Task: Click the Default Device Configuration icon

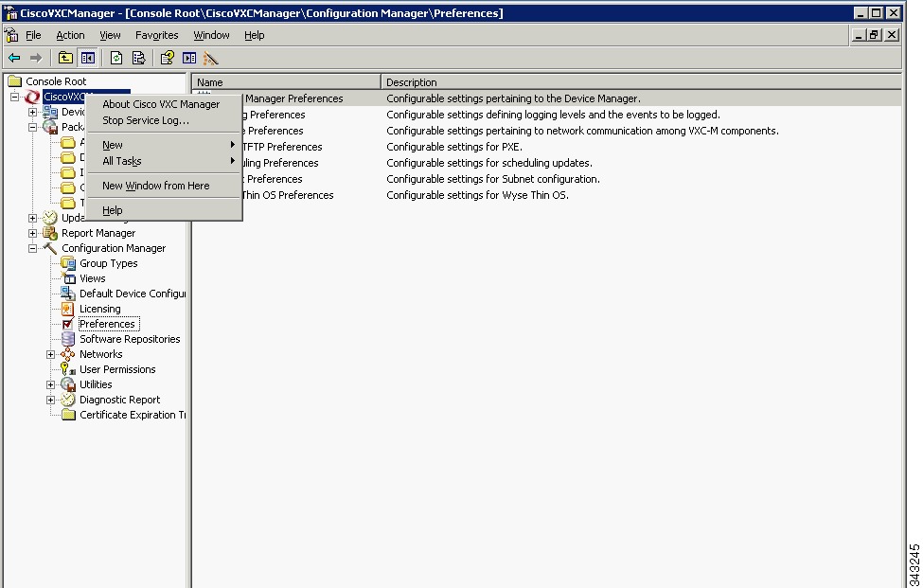Action: click(x=68, y=294)
